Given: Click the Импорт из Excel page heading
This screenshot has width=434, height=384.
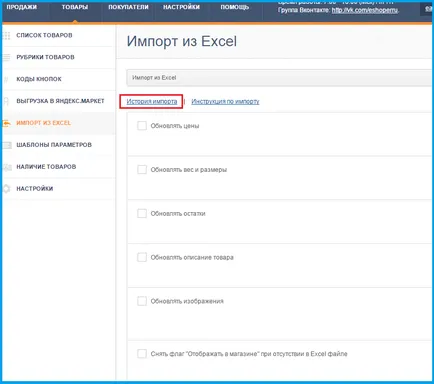Looking at the screenshot, I should tap(182, 42).
